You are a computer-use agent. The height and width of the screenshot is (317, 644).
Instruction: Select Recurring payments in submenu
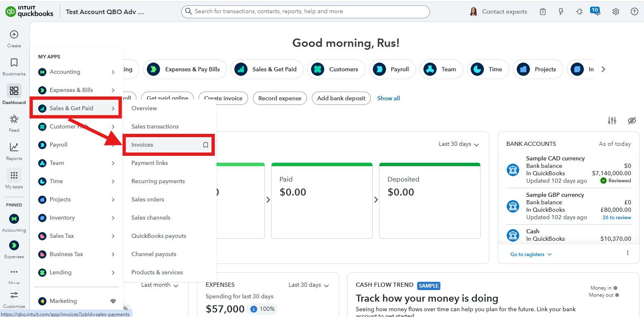[158, 181]
